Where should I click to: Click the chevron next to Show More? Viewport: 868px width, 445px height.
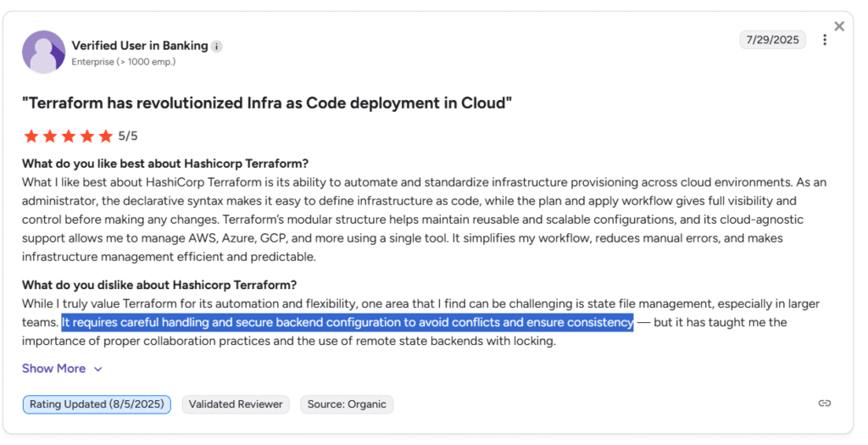(98, 370)
